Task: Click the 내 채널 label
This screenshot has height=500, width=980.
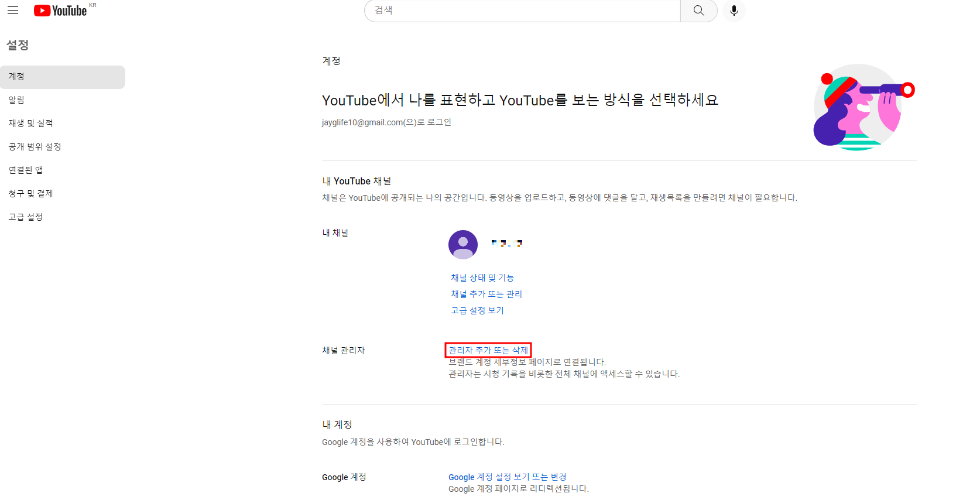Action: 335,233
